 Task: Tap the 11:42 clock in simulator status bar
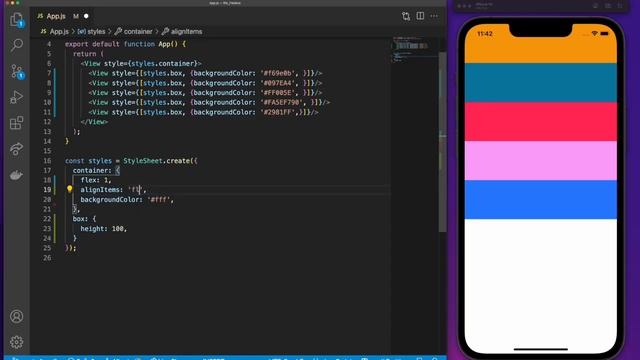point(485,34)
